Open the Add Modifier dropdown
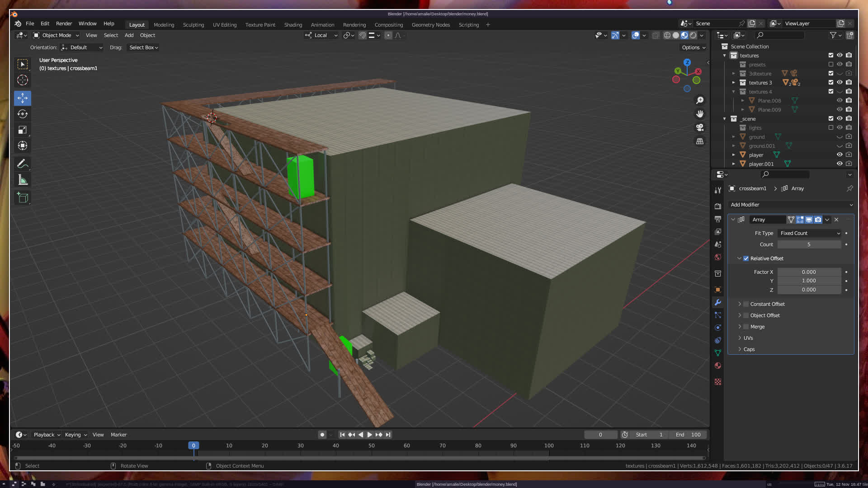This screenshot has height=488, width=868. [791, 205]
